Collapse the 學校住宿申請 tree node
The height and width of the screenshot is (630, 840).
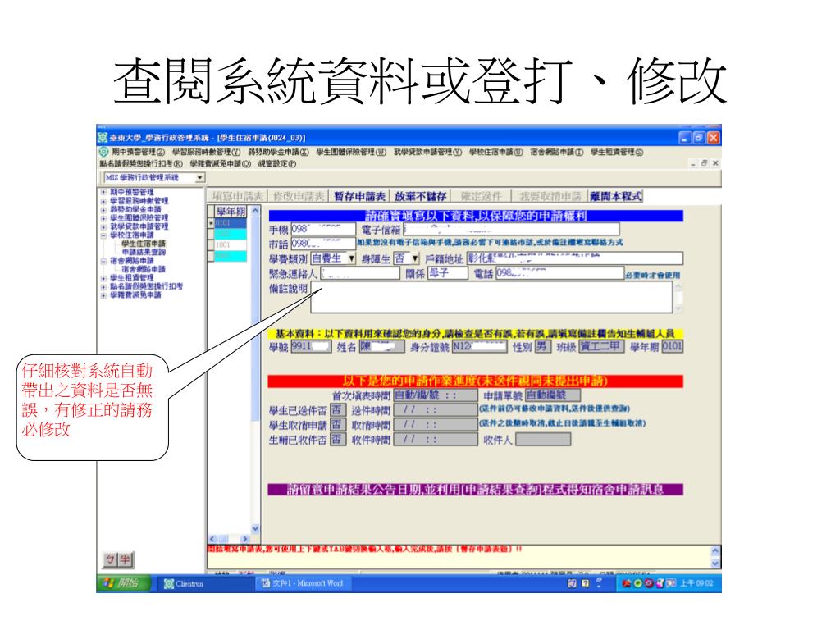click(x=103, y=235)
